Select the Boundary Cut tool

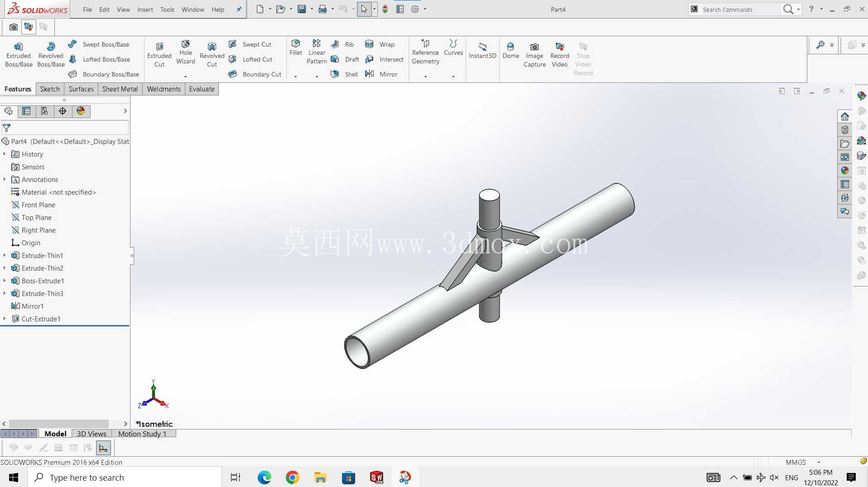[x=255, y=74]
